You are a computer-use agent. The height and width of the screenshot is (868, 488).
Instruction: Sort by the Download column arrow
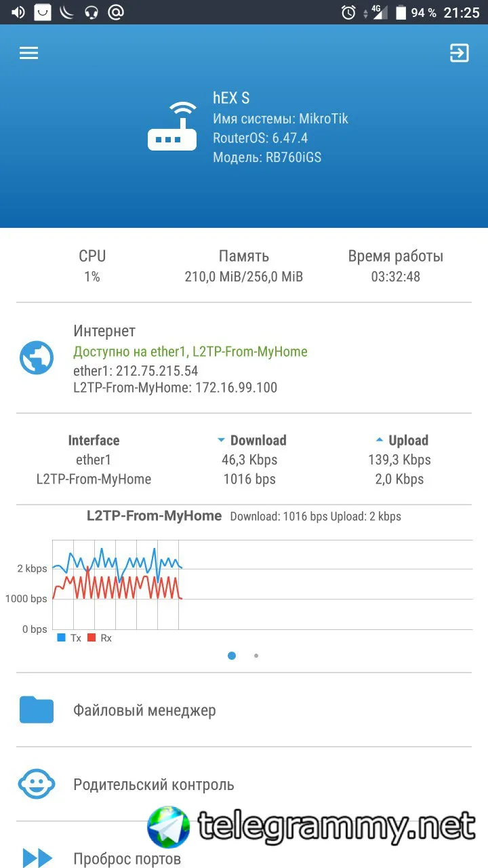(221, 440)
